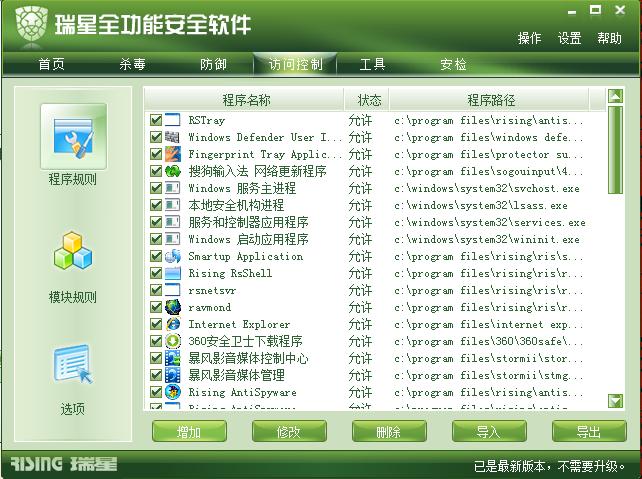Click the Rising lion shield logo

point(31,25)
